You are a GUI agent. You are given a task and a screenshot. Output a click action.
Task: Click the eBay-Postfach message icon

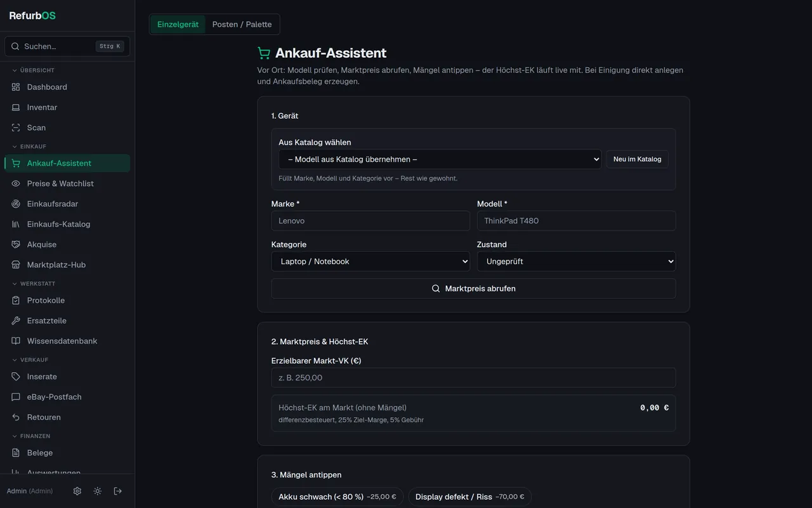pyautogui.click(x=16, y=397)
